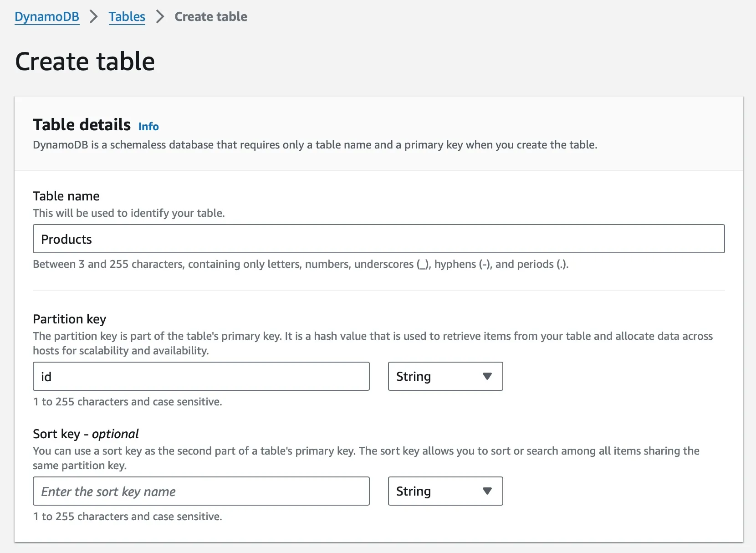Click the schemaless database description text
Viewport: 756px width, 553px height.
(x=315, y=145)
